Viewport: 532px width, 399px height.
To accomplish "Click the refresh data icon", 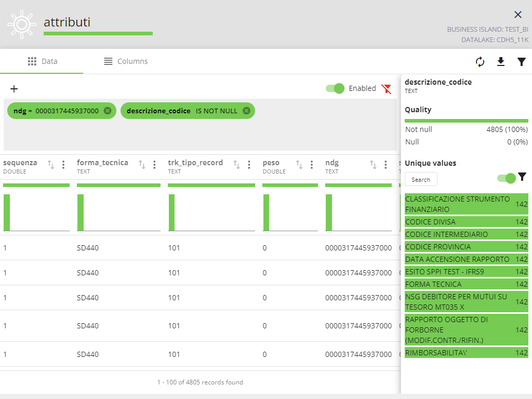I will [x=480, y=62].
